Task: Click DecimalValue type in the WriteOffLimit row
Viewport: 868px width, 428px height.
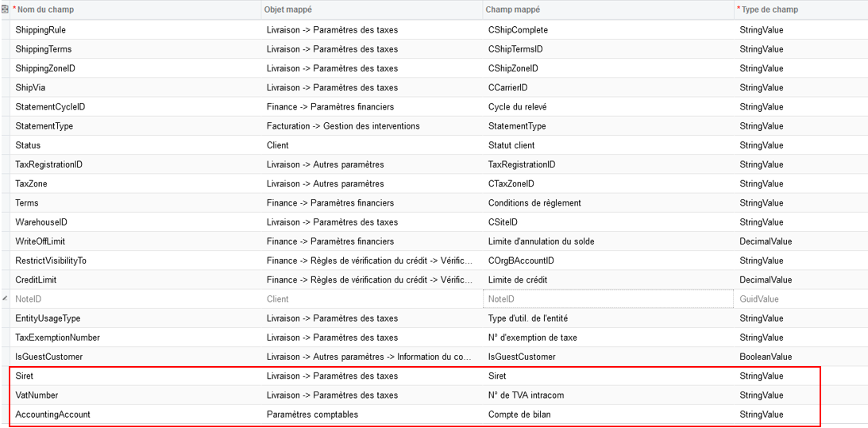Action: [801, 241]
